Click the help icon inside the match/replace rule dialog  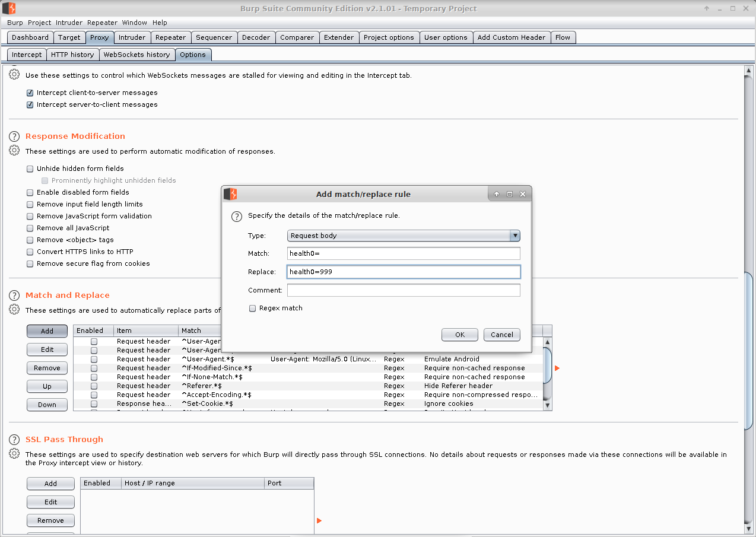tap(236, 216)
